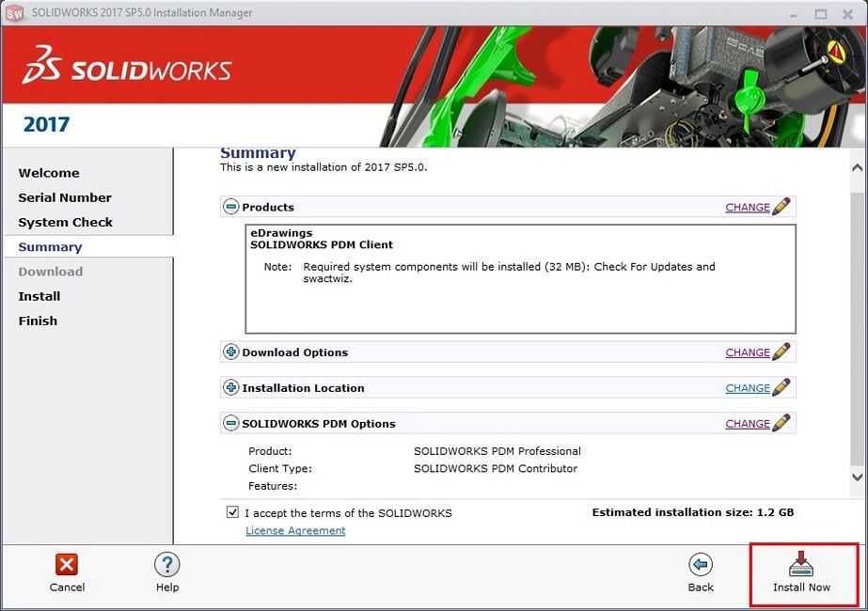Image resolution: width=868 pixels, height=611 pixels.
Task: Uncheck the accept SOLIDWORKS terms checkbox
Action: pyautogui.click(x=232, y=513)
